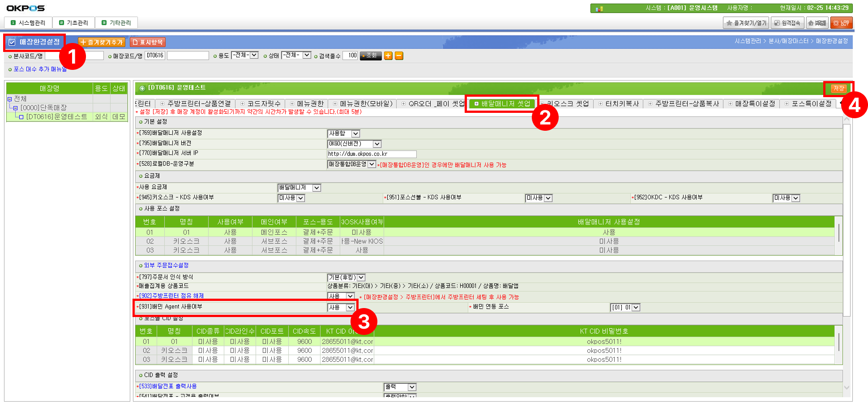
Task: Expand the [931]배민 Agent 사용여부 dropdown
Action: (x=350, y=307)
